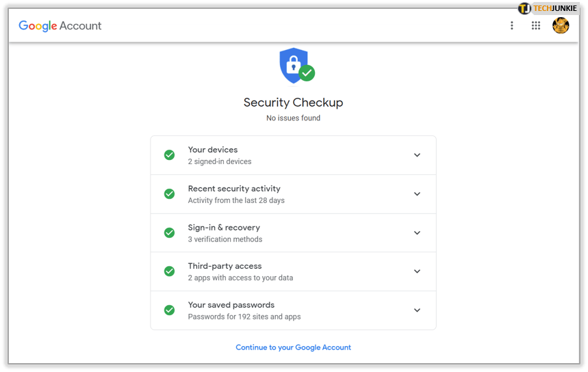The image size is (588, 372).
Task: Click the Security Checkup heading
Action: (293, 103)
